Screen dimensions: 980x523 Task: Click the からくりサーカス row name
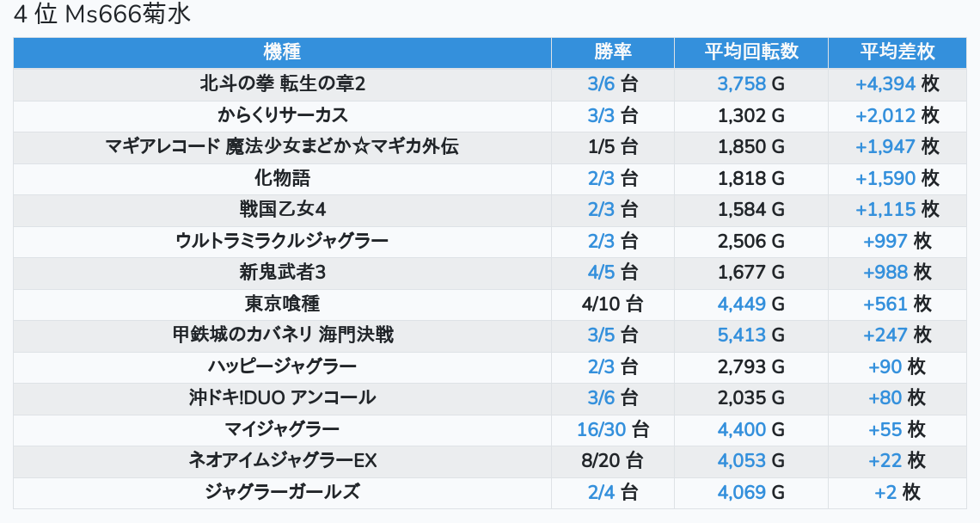click(282, 115)
